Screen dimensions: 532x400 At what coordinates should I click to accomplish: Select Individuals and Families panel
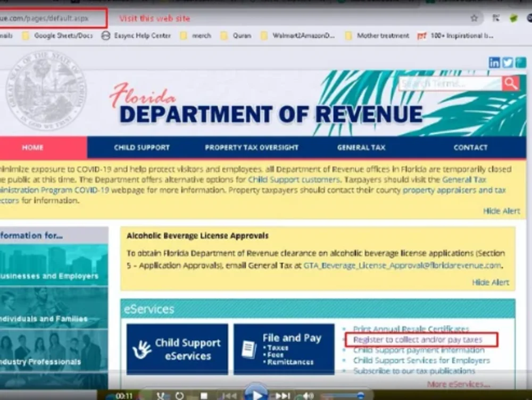click(54, 309)
